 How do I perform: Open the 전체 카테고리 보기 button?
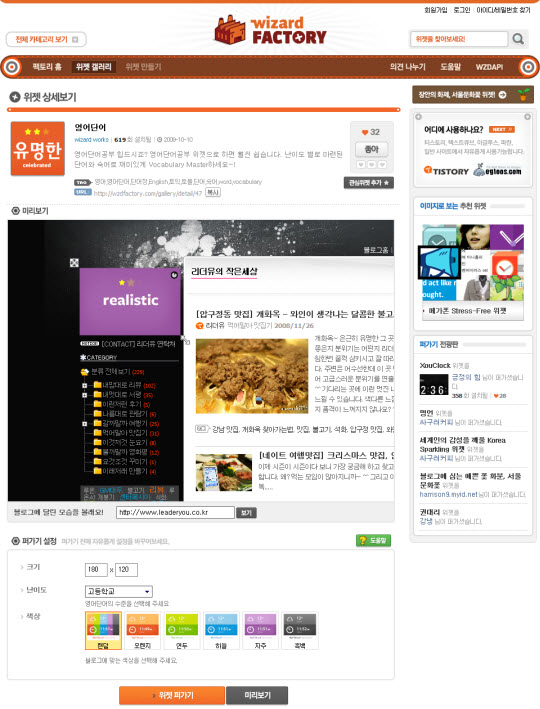46,39
